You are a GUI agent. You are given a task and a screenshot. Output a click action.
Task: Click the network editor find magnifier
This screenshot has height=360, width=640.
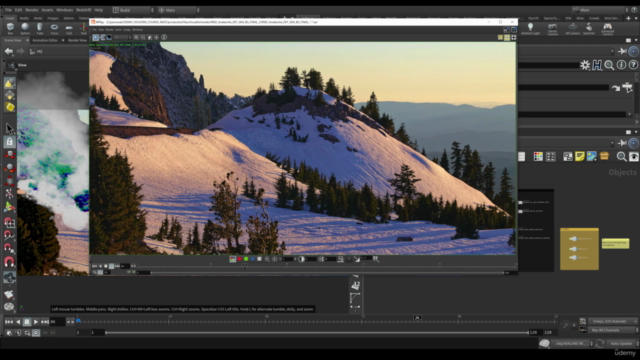point(621,156)
